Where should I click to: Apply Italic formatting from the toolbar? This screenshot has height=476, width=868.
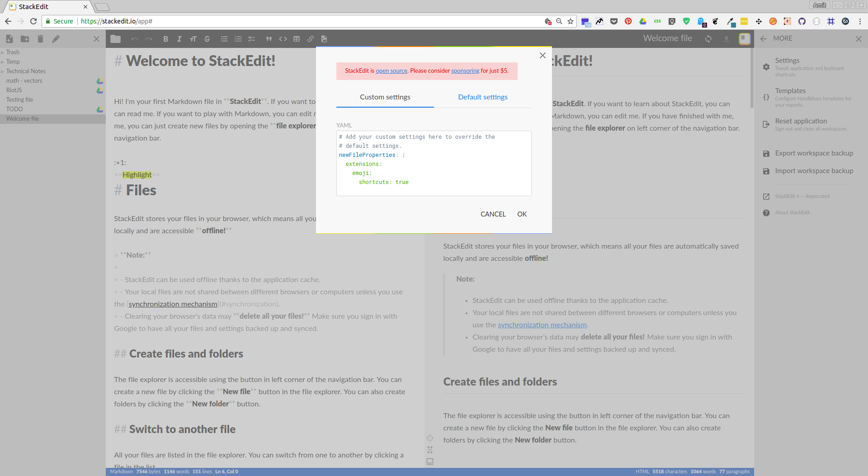click(x=179, y=39)
